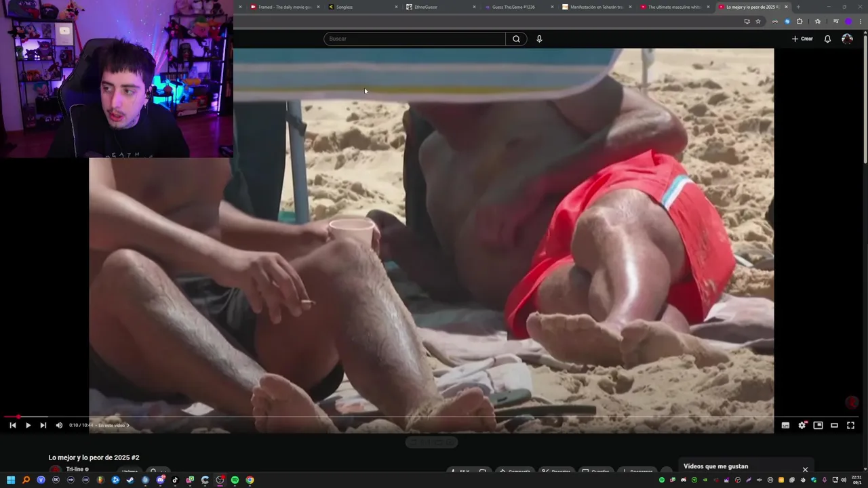Click the page vertical scrollbar
868x488 pixels.
pyautogui.click(x=865, y=98)
